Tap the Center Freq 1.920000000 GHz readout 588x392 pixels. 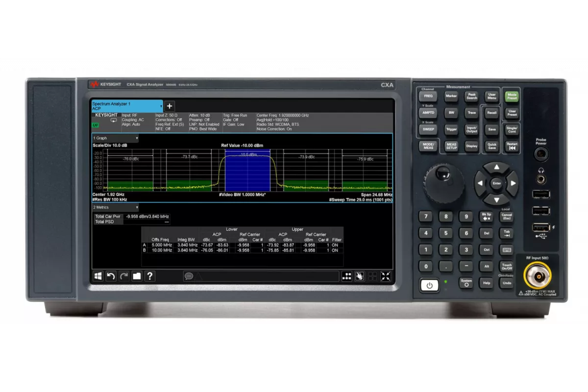pos(283,115)
